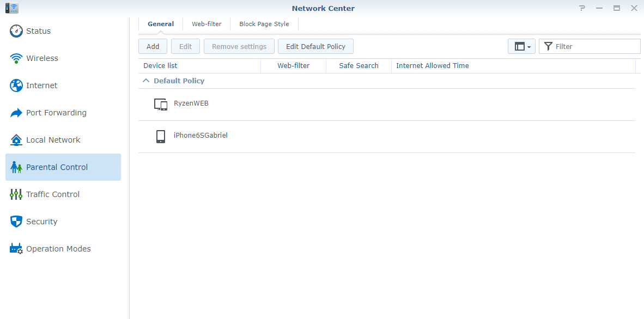The height and width of the screenshot is (319, 644).
Task: Switch to the Web-filter tab
Action: tap(206, 24)
